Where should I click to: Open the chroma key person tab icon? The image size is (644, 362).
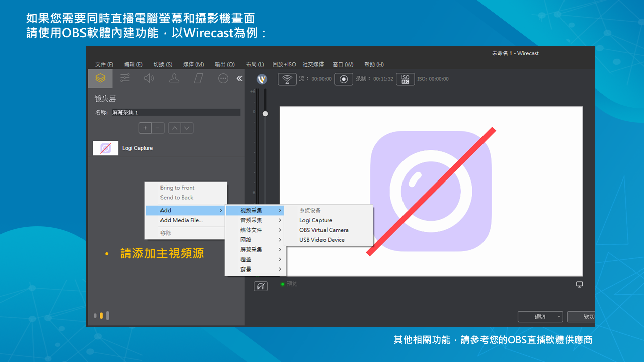tap(174, 78)
